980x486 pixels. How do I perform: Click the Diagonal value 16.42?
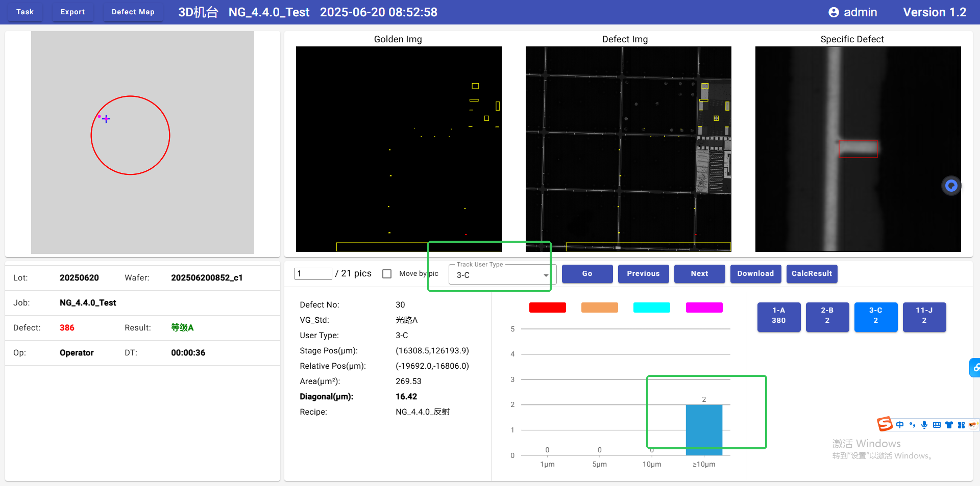[406, 396]
